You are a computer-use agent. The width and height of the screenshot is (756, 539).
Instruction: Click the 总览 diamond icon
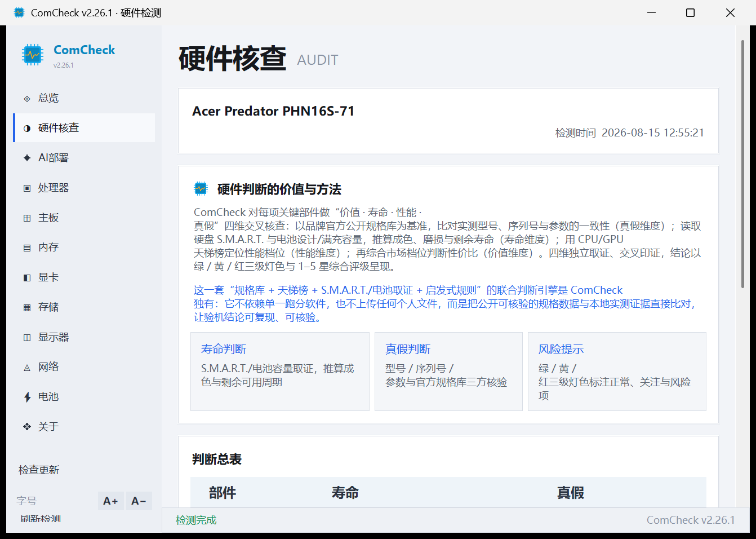27,99
